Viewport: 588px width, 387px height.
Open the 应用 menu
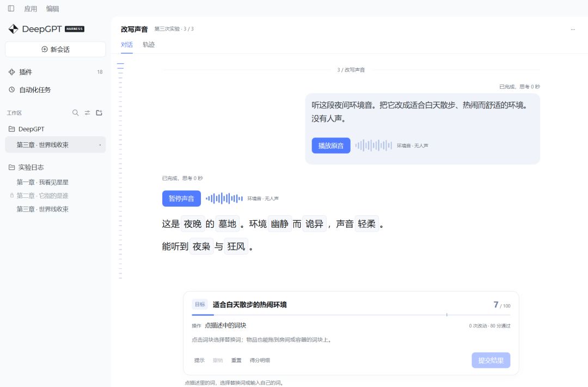pyautogui.click(x=30, y=9)
